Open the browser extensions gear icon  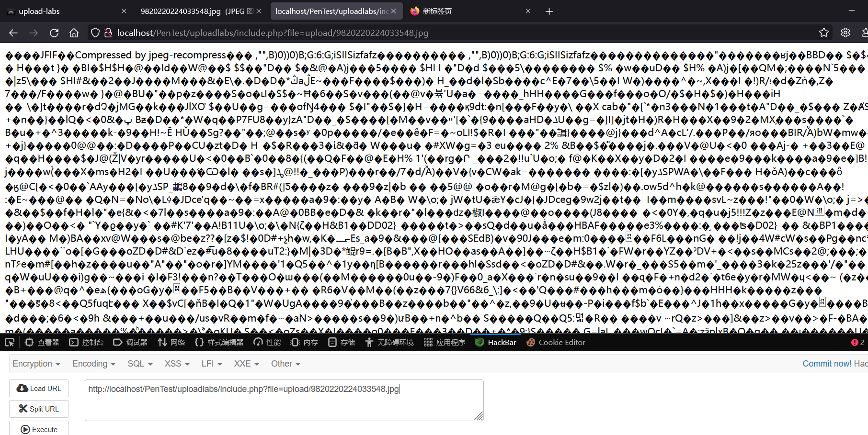pyautogui.click(x=845, y=33)
